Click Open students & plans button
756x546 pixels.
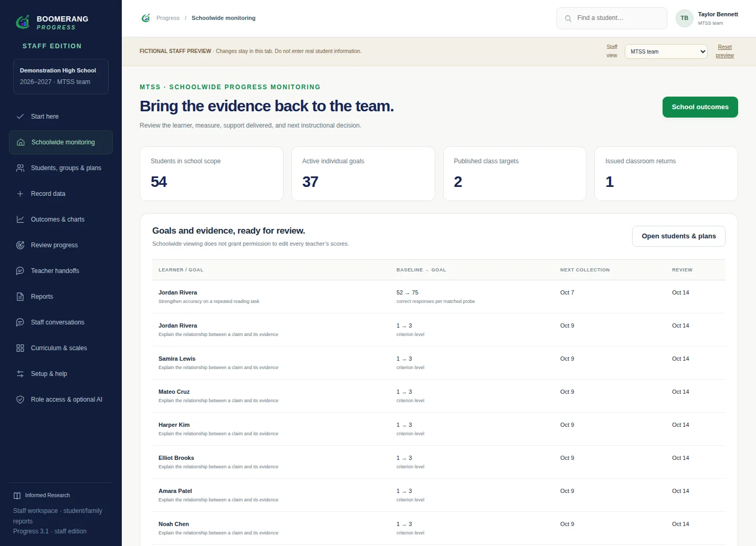(678, 236)
